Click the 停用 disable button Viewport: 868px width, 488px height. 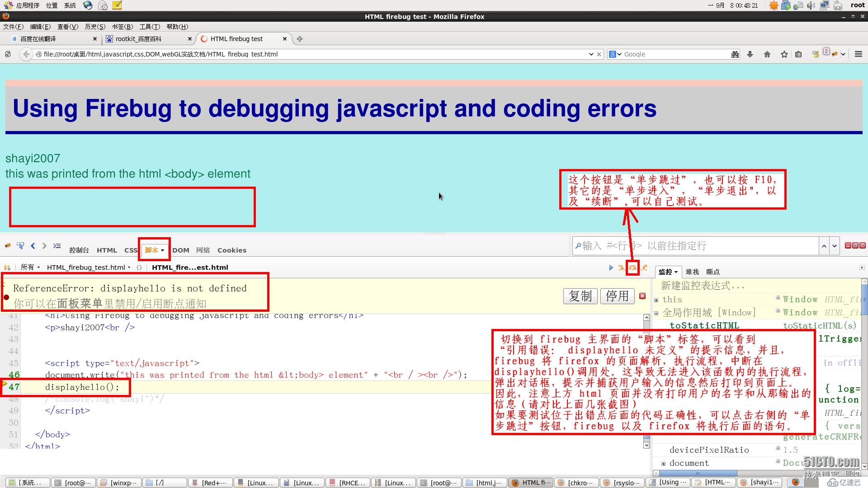click(x=618, y=296)
